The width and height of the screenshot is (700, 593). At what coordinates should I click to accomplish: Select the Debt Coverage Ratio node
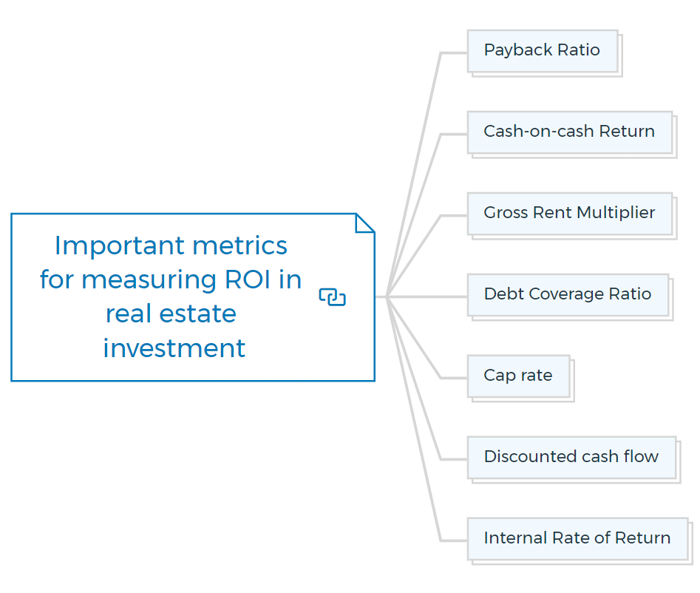(x=568, y=295)
